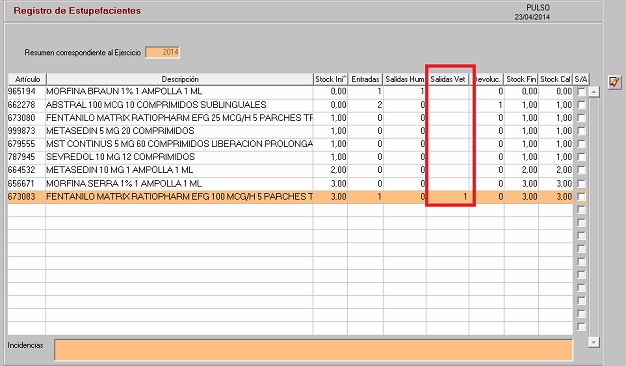Click FENTANILO MATRIX RATIOPHARM 100 MCG/H description
Screen dimensions: 626x366
pos(179,197)
